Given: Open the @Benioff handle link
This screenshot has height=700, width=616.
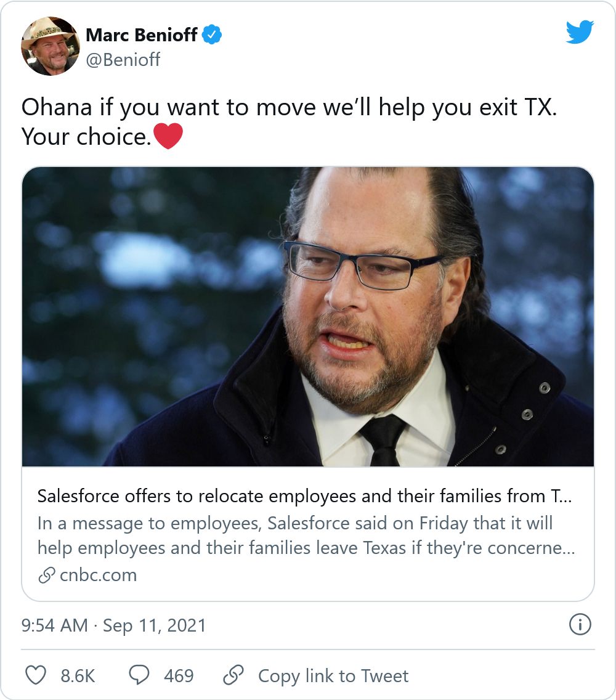Looking at the screenshot, I should (x=123, y=60).
